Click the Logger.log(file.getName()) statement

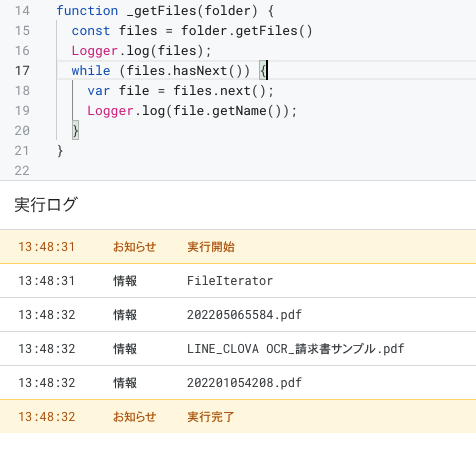click(x=192, y=111)
